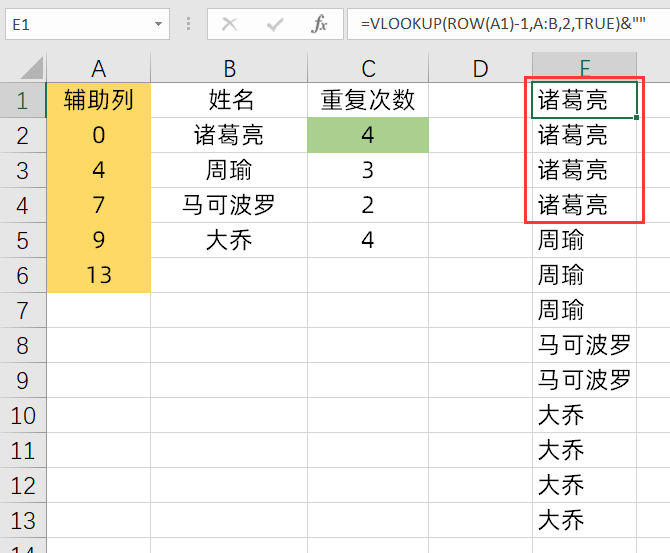
Task: Click cell E5 周瑜
Action: (585, 241)
